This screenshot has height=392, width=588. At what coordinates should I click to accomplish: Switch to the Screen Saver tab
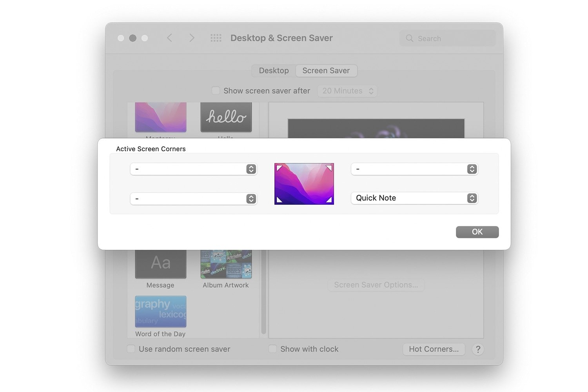tap(326, 71)
